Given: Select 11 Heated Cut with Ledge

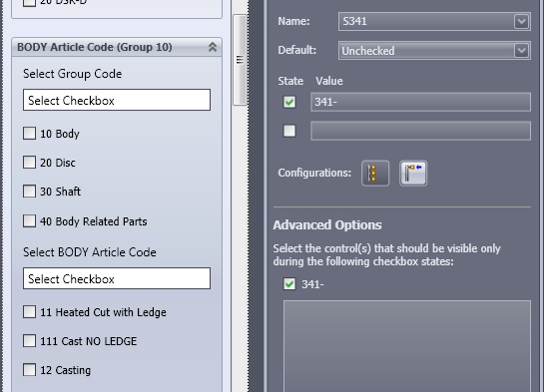Looking at the screenshot, I should pyautogui.click(x=30, y=311).
